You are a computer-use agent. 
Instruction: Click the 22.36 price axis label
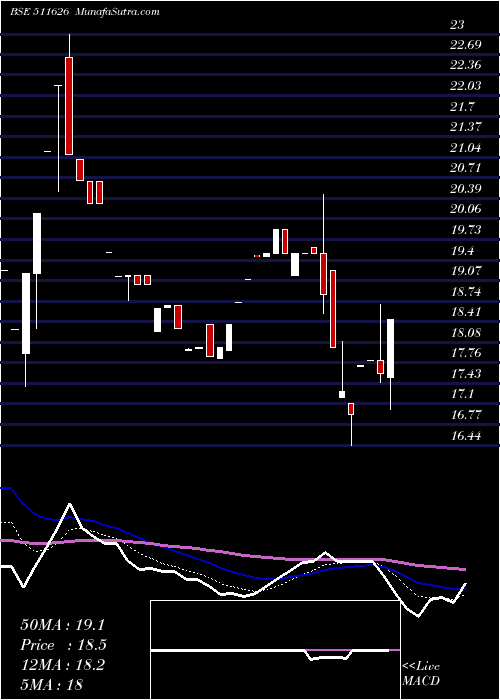pyautogui.click(x=466, y=65)
